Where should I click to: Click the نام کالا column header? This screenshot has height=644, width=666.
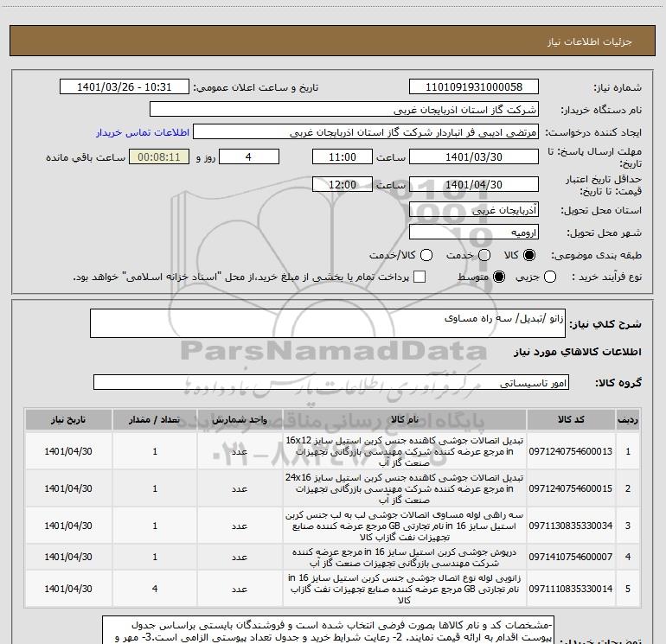point(405,420)
